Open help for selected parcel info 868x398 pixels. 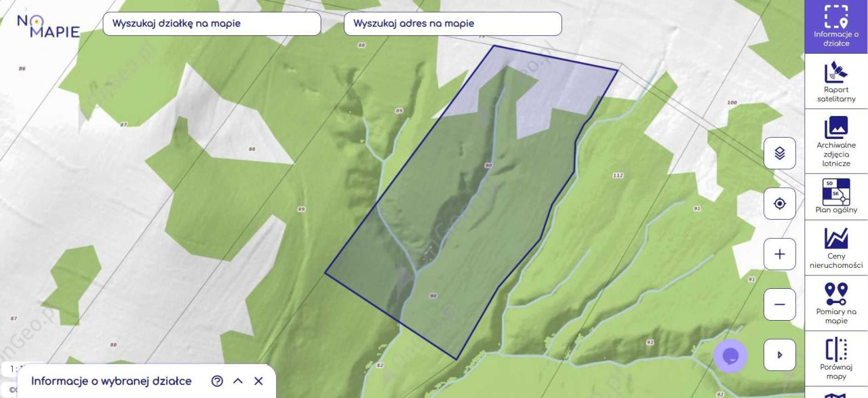[217, 381]
